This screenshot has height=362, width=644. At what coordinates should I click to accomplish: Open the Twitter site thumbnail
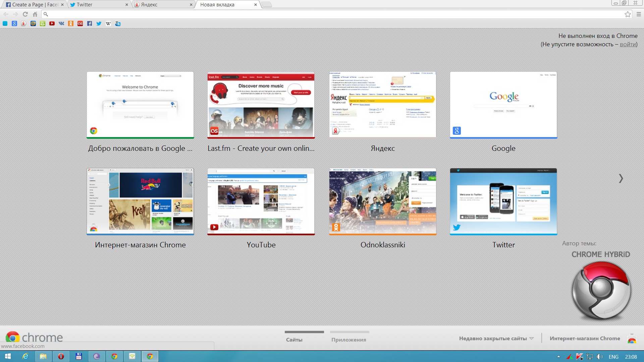coord(503,201)
